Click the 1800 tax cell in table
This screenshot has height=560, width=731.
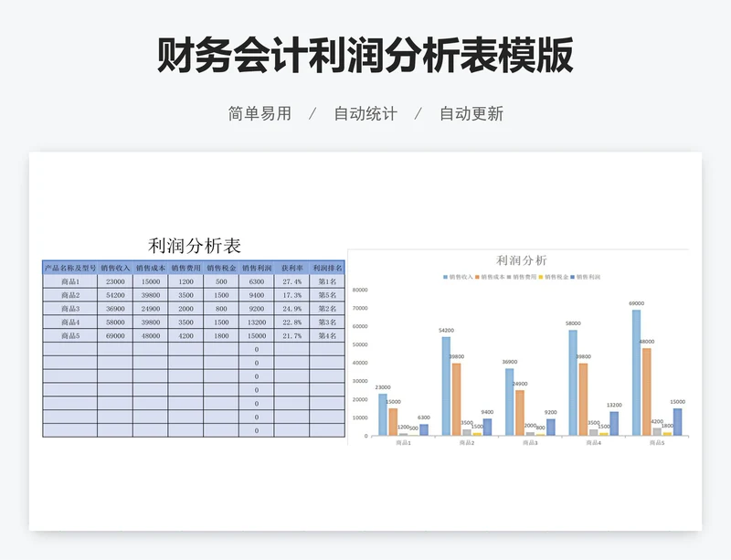click(221, 335)
